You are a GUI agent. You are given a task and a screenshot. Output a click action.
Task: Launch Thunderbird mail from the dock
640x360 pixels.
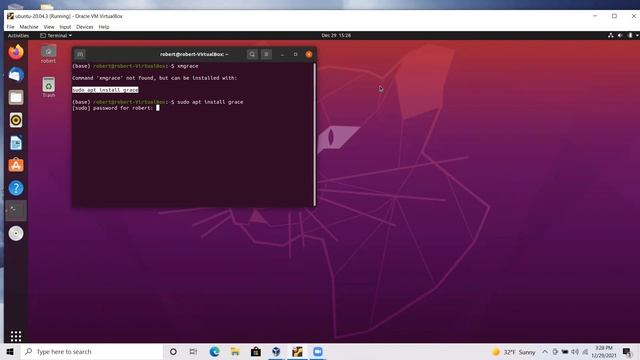16,75
